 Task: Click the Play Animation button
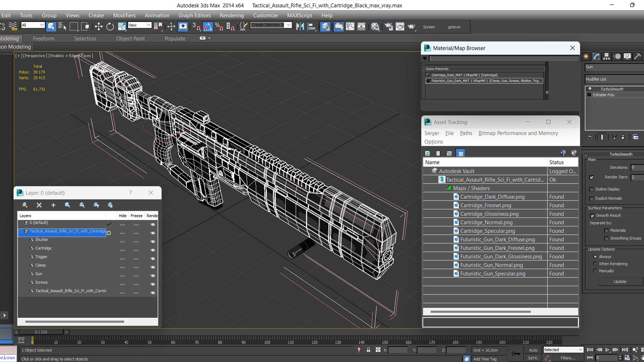coord(607,350)
